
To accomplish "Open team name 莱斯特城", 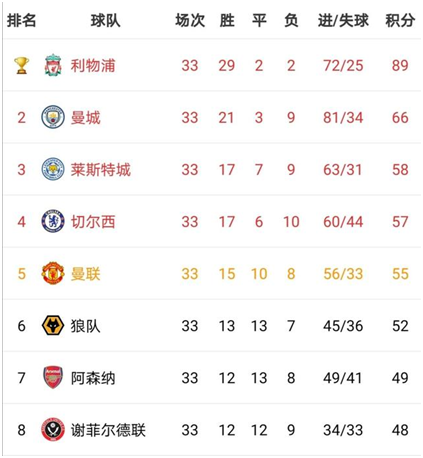I will (x=100, y=170).
